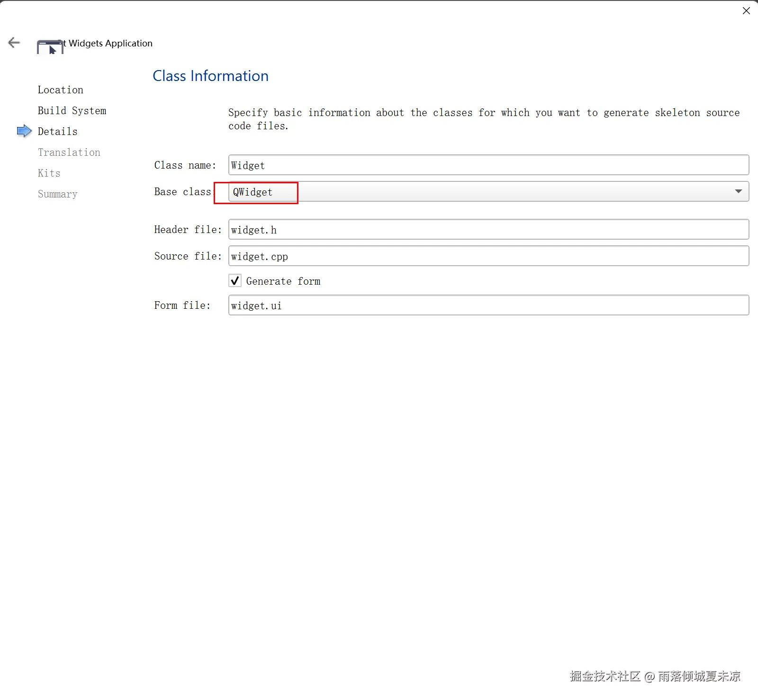
Task: Click the Form file: label
Action: [182, 305]
